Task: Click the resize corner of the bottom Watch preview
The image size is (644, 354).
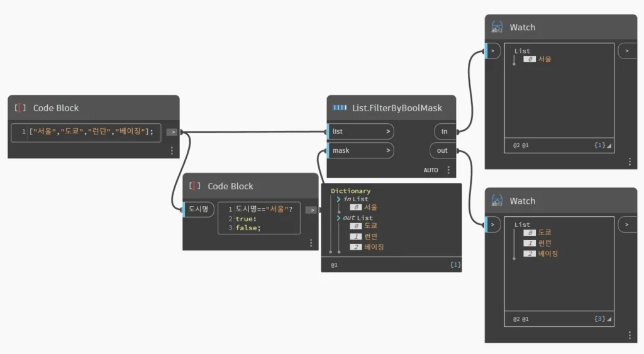Action: tap(609, 319)
